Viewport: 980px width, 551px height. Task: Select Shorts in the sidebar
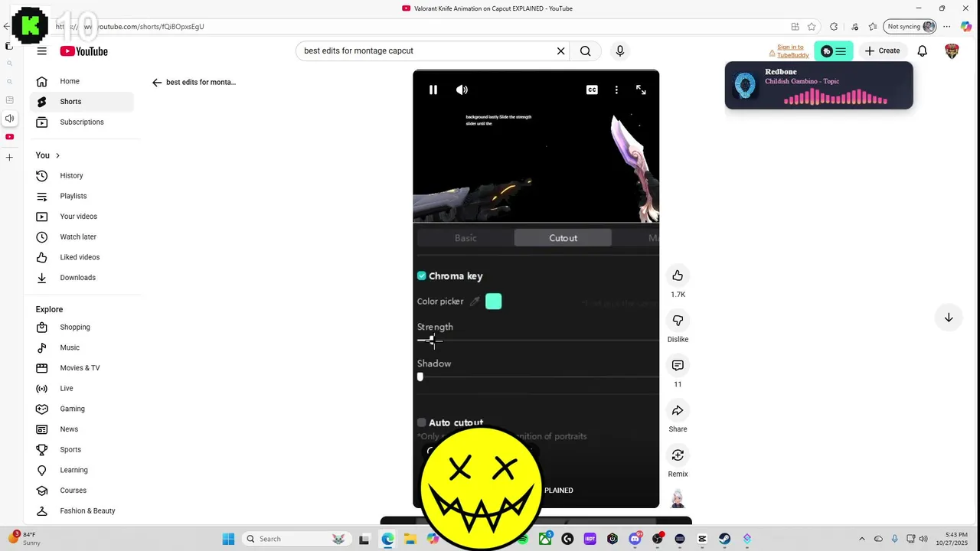[82, 102]
